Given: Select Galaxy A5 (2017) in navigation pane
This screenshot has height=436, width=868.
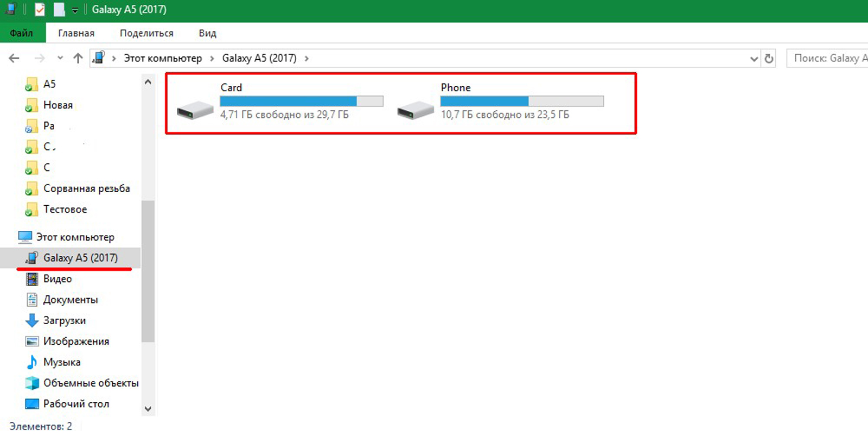Looking at the screenshot, I should 80,258.
